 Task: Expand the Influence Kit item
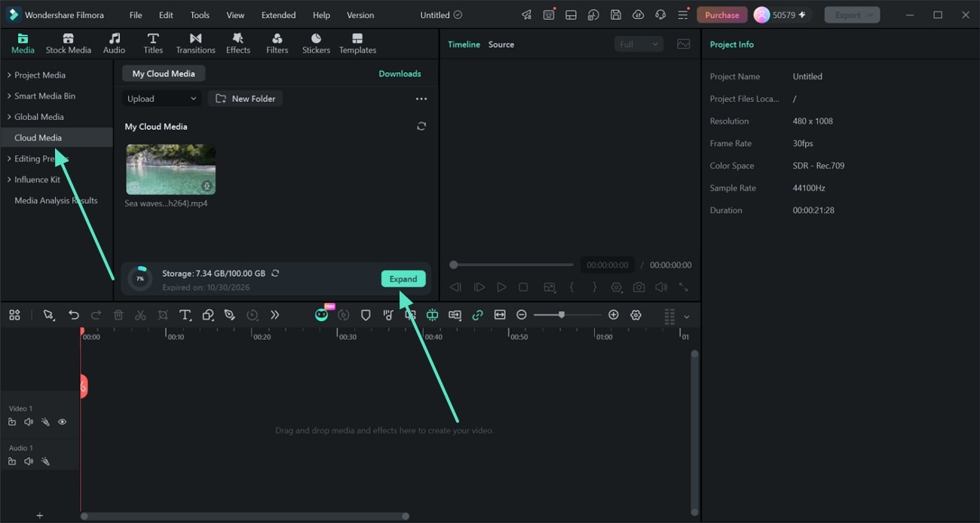9,179
